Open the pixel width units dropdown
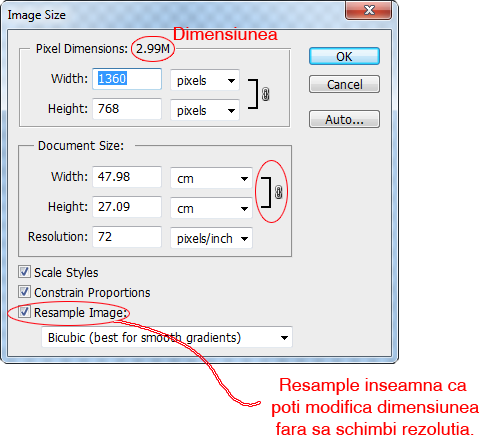The height and width of the screenshot is (435, 479). (x=205, y=80)
